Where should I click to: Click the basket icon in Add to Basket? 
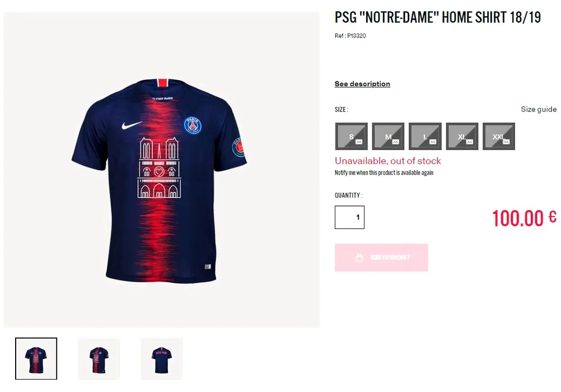coord(359,258)
